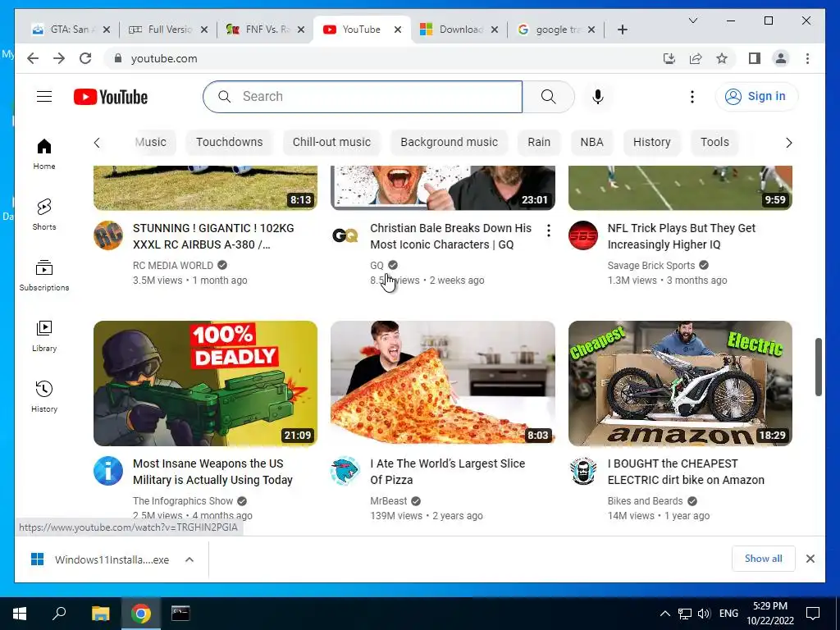Screen dimensions: 840x630
Task: Toggle Chrome side panel
Action: (755, 58)
